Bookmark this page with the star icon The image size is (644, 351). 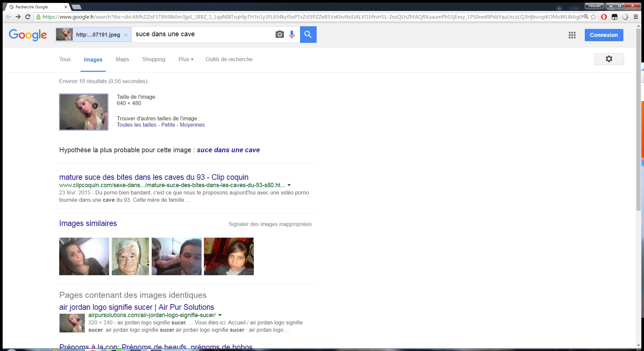click(593, 17)
